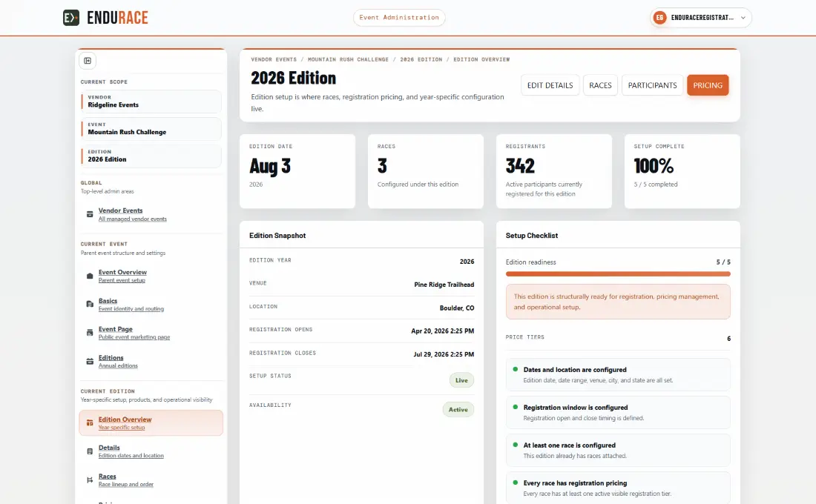
Task: Select the Mountain Rush Challenge event scope
Action: click(x=151, y=128)
